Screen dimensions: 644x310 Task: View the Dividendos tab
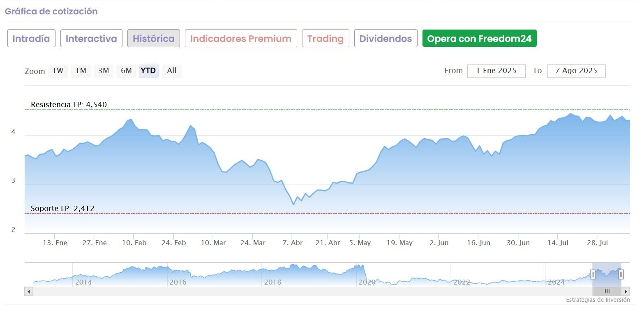(x=385, y=39)
